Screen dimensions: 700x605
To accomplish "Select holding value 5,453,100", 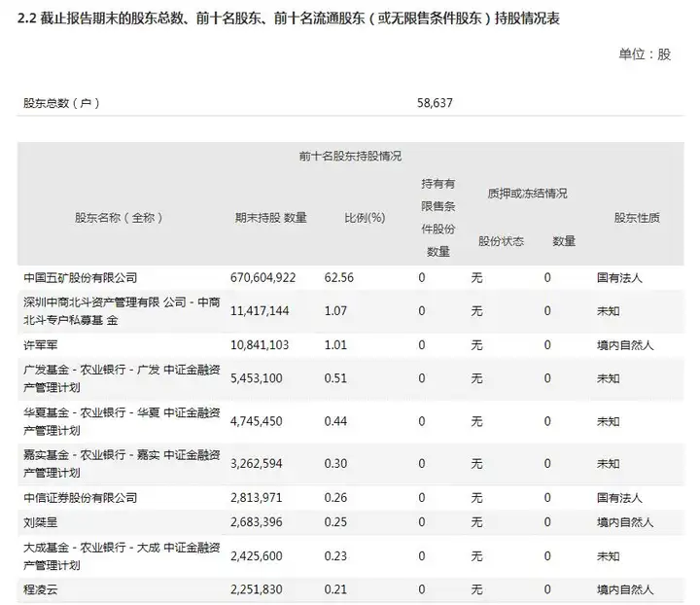I will [x=257, y=378].
